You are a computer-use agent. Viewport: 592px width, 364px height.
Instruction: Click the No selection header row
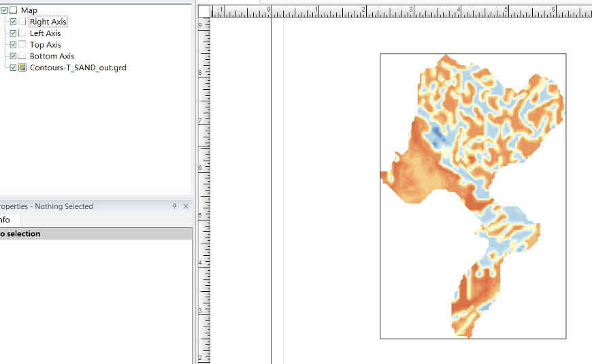pyautogui.click(x=95, y=233)
